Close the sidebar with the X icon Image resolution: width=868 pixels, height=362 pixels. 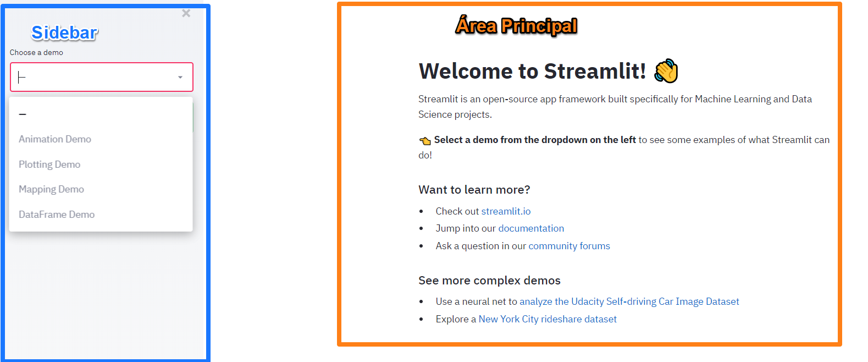(x=186, y=13)
